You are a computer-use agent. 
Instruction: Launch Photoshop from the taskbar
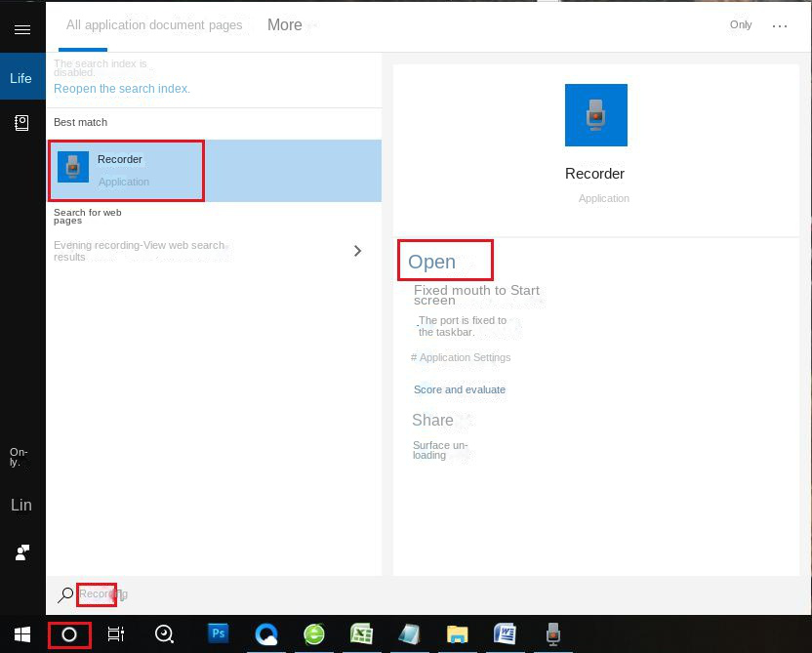[218, 633]
